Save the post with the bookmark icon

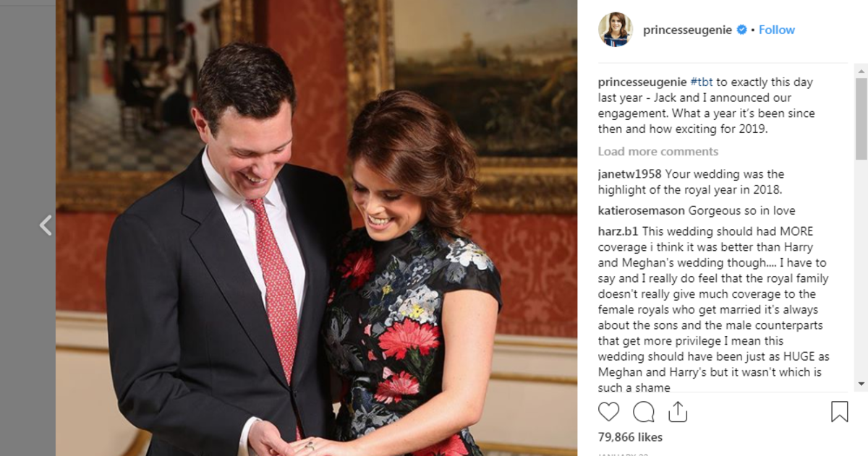(x=839, y=412)
